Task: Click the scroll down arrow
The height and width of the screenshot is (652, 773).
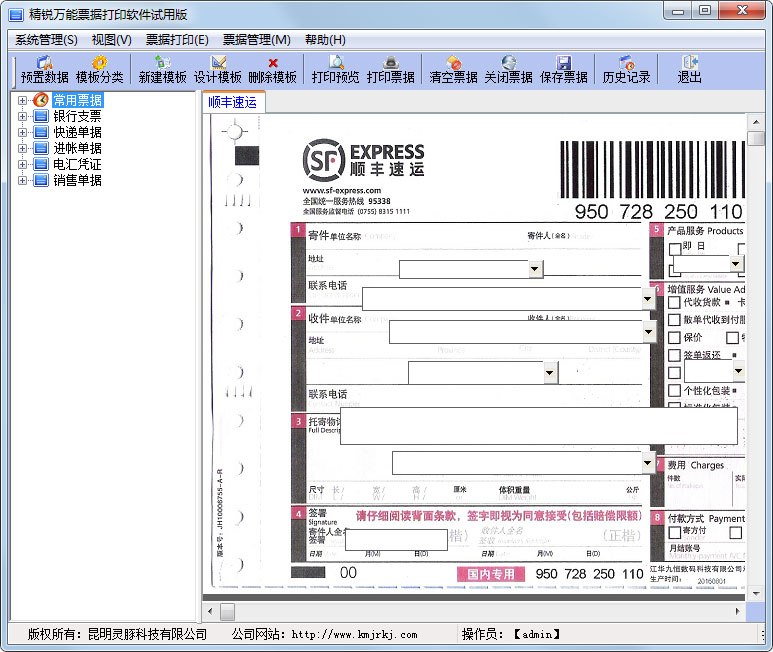Action: coord(756,593)
